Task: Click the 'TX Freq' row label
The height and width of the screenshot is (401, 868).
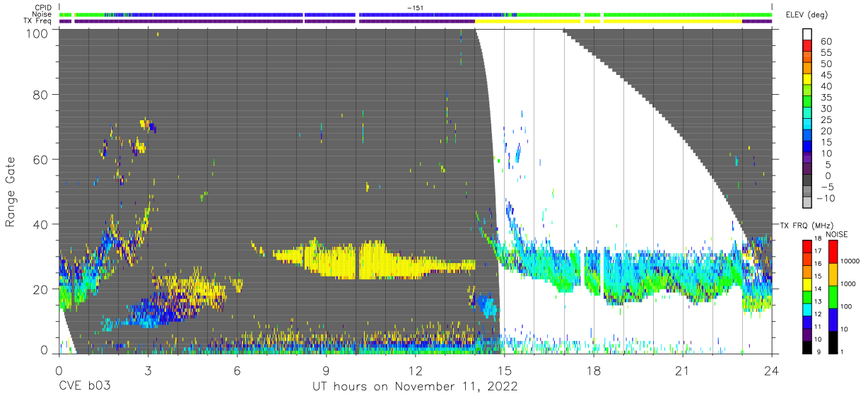Action: point(38,21)
